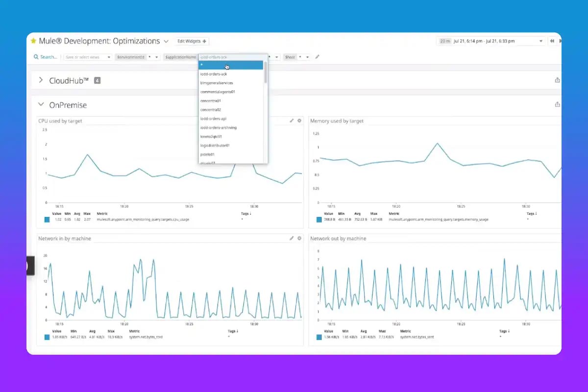Screen dimensions: 588x392
Task: Open the dashboard title dropdown chevron
Action: pyautogui.click(x=166, y=41)
